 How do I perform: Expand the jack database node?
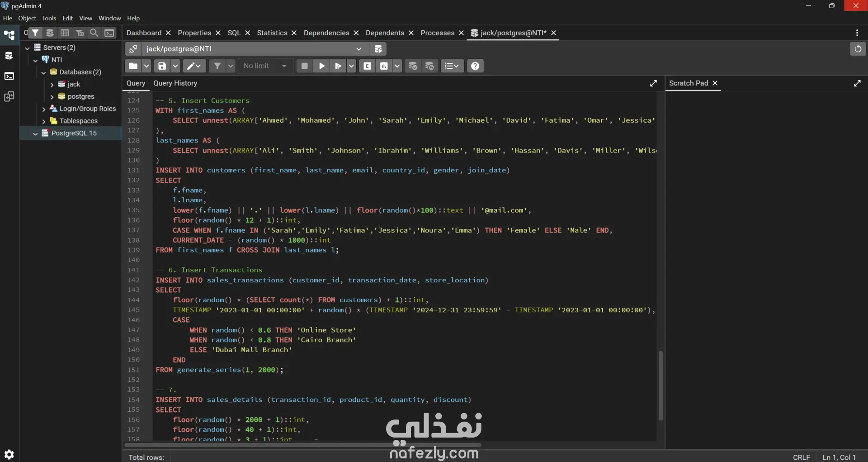52,85
